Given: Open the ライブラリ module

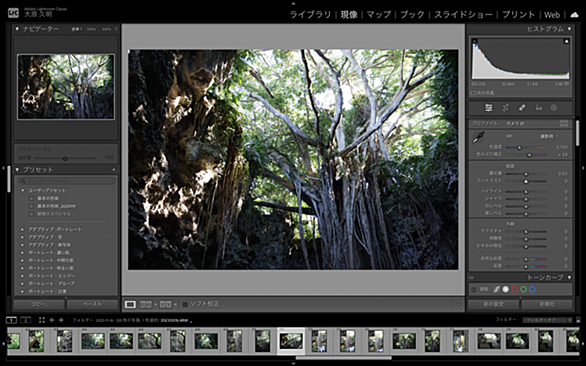Looking at the screenshot, I should [310, 15].
